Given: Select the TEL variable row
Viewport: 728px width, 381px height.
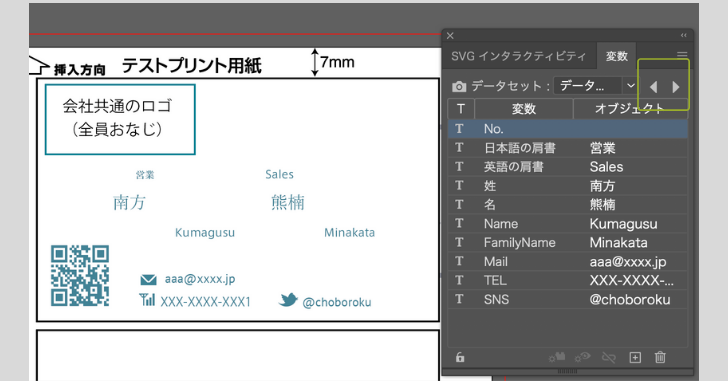Looking at the screenshot, I should tap(568, 281).
